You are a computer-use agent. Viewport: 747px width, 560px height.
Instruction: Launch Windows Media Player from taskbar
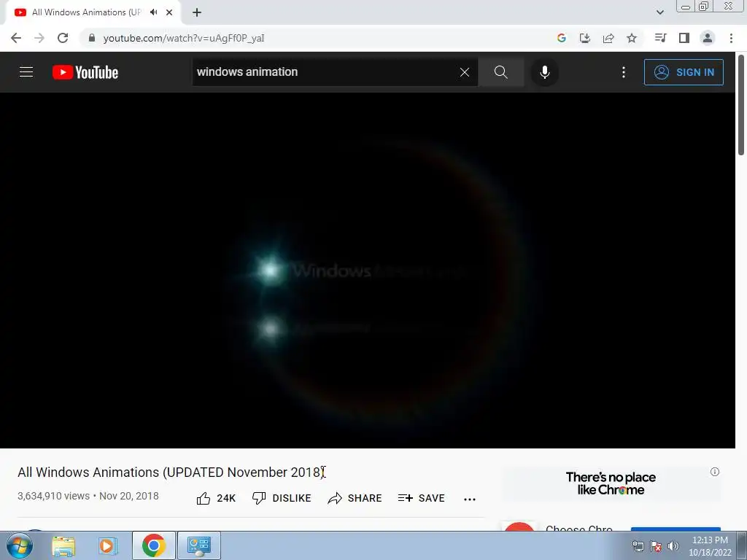click(108, 545)
